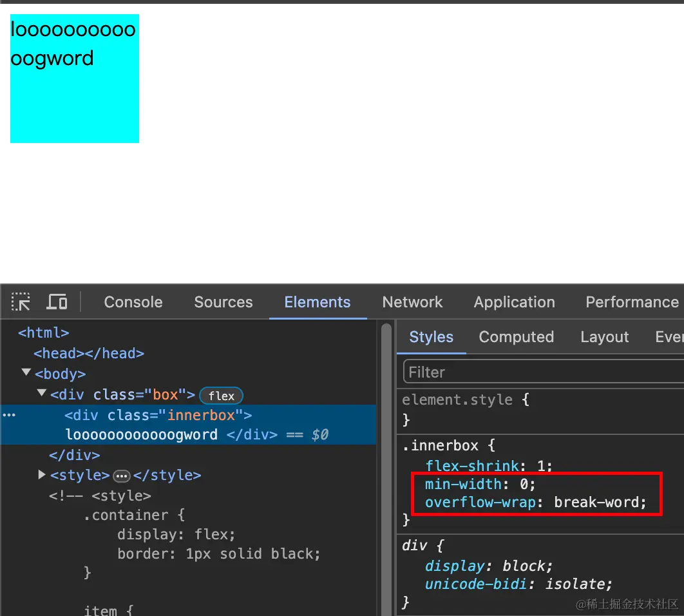Go to the Application tab
This screenshot has height=616, width=684.
(515, 302)
